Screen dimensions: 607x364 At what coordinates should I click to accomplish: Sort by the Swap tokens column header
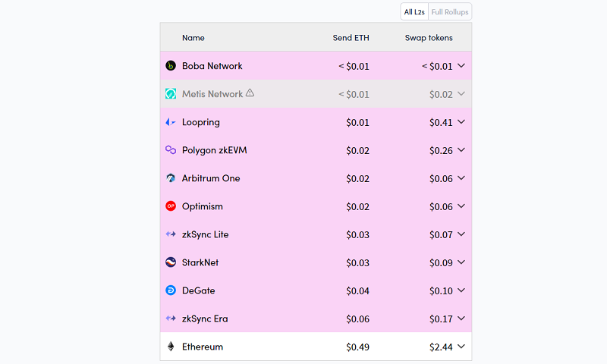tap(429, 38)
